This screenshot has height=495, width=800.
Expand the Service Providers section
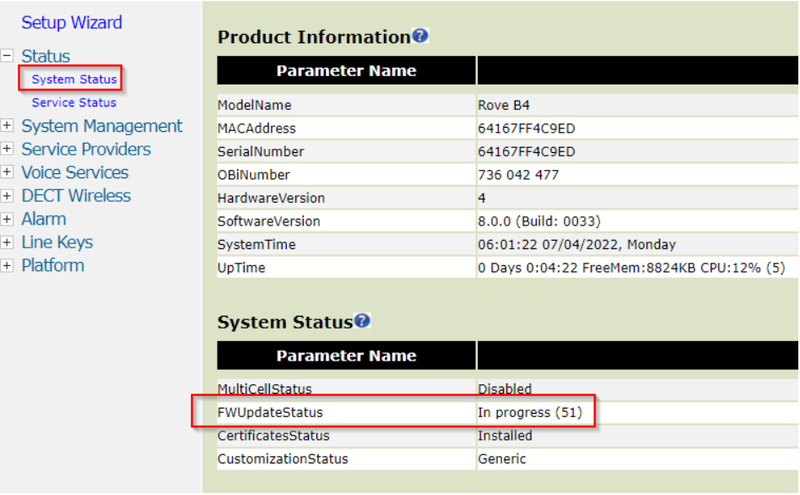click(7, 149)
